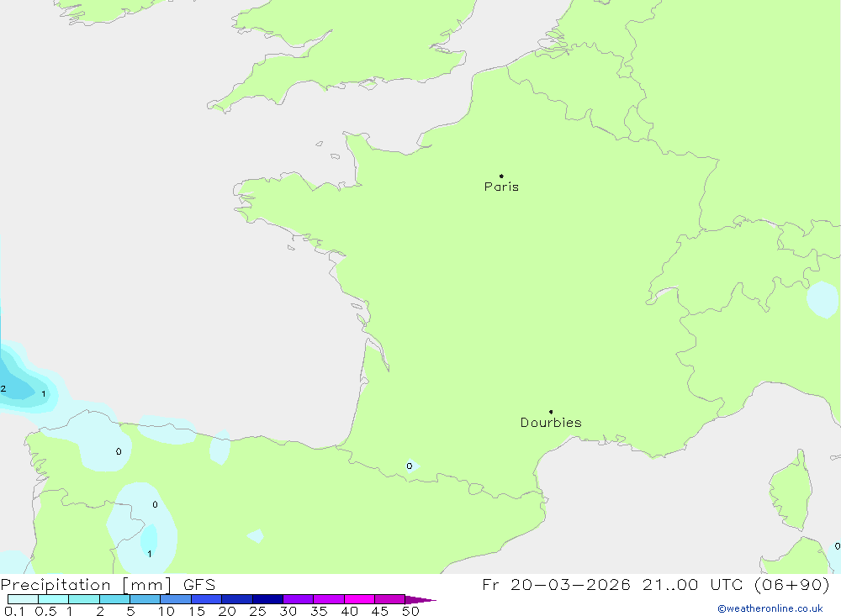The image size is (841, 616).
Task: Click the 'Fr 20-03-2026' date text
Action: pyautogui.click(x=556, y=585)
